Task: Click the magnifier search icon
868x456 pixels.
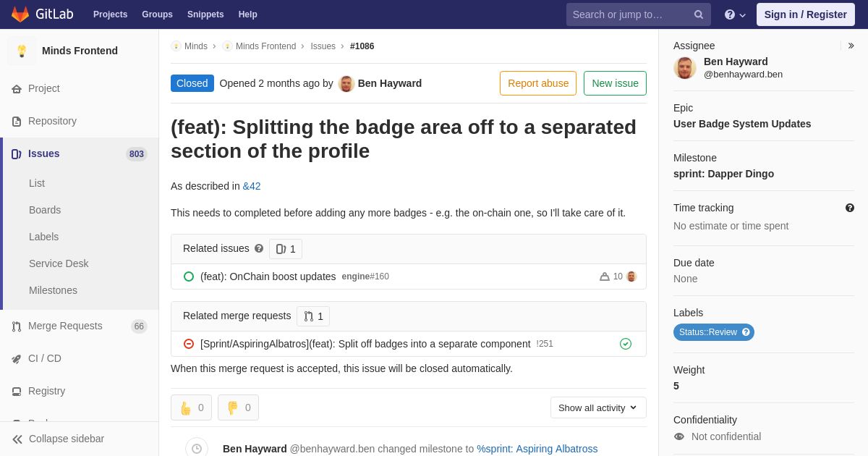Action: 699,14
